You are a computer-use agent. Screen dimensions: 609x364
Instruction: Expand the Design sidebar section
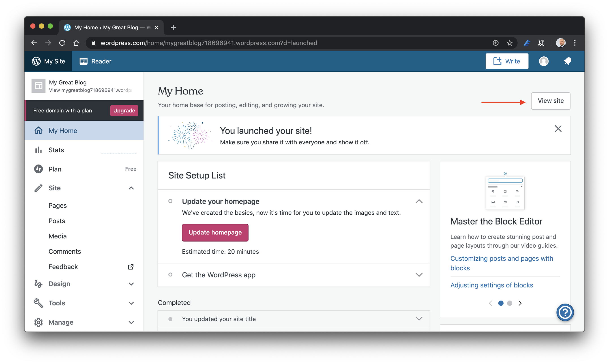click(131, 284)
